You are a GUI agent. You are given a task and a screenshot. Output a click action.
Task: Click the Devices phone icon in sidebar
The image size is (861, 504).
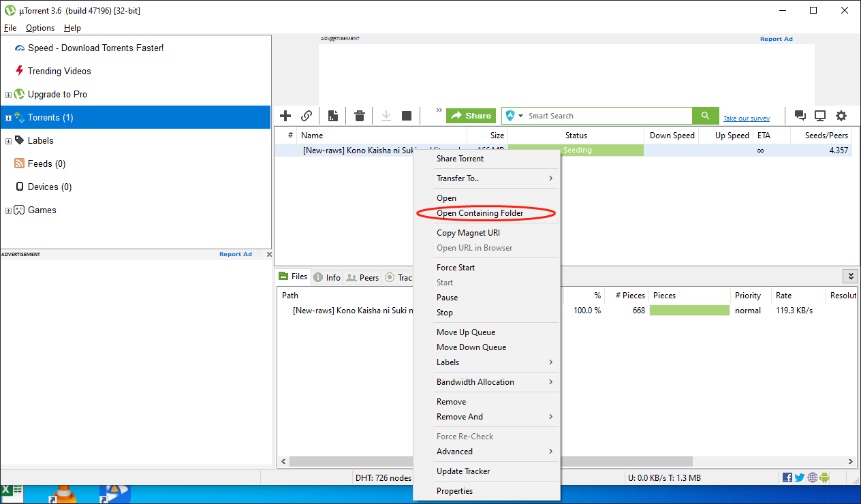(x=20, y=187)
